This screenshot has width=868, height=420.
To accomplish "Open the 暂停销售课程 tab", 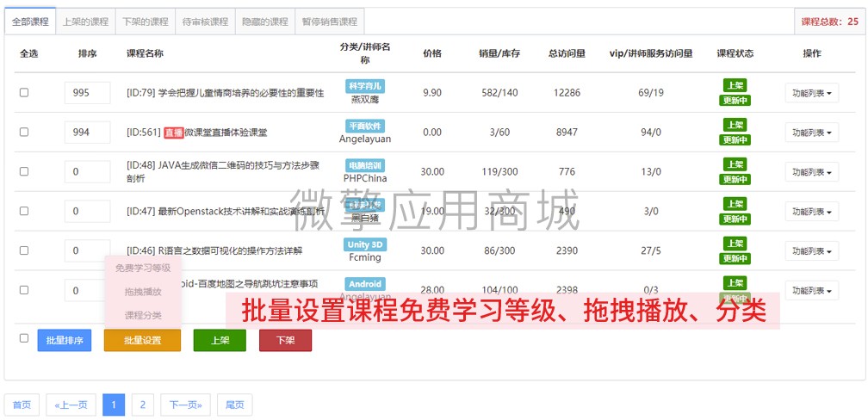I will pyautogui.click(x=329, y=22).
